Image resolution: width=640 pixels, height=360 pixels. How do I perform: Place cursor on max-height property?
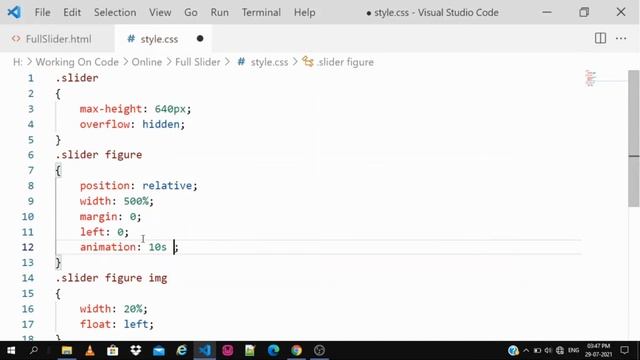(111, 109)
